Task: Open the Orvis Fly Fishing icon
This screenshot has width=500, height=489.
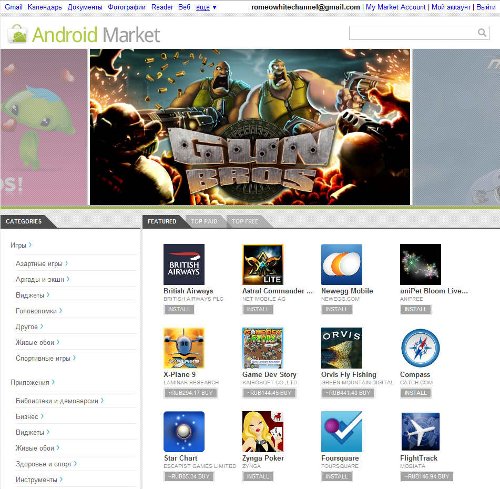Action: pyautogui.click(x=341, y=348)
